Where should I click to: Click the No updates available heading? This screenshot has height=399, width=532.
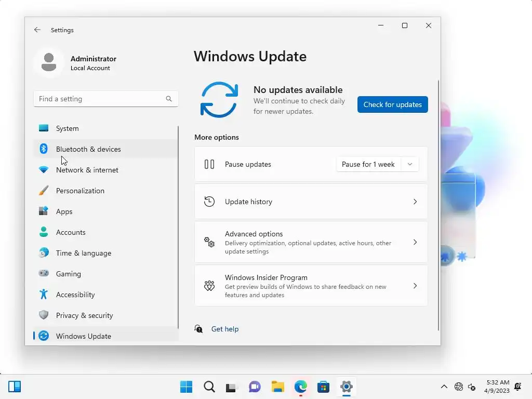(x=298, y=89)
